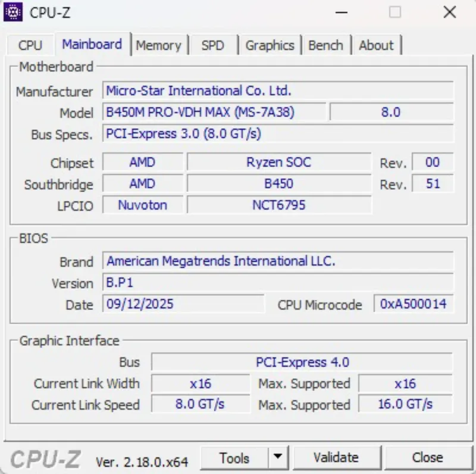
Task: Click the CPU-Z app icon in title bar
Action: pyautogui.click(x=12, y=12)
